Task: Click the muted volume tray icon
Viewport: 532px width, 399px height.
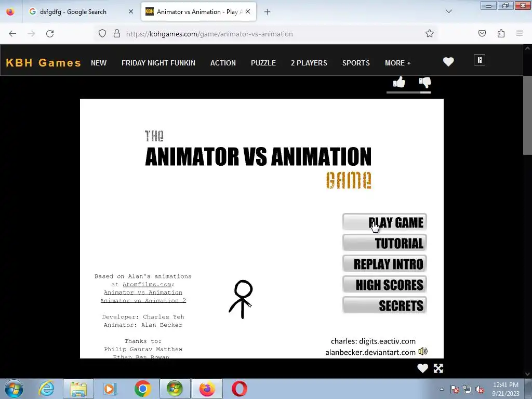Action: click(x=480, y=390)
